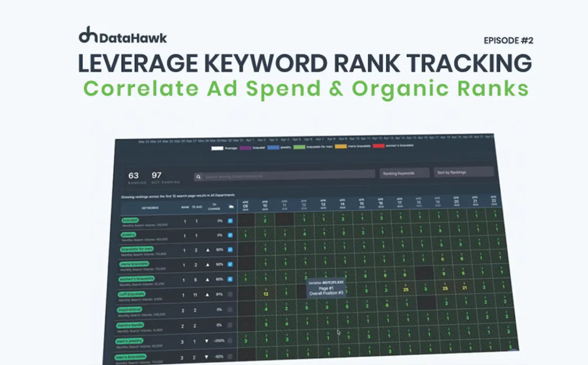Click the up arrow in the cuff bracelets row
Viewport: 588px width, 365px height.
[207, 295]
